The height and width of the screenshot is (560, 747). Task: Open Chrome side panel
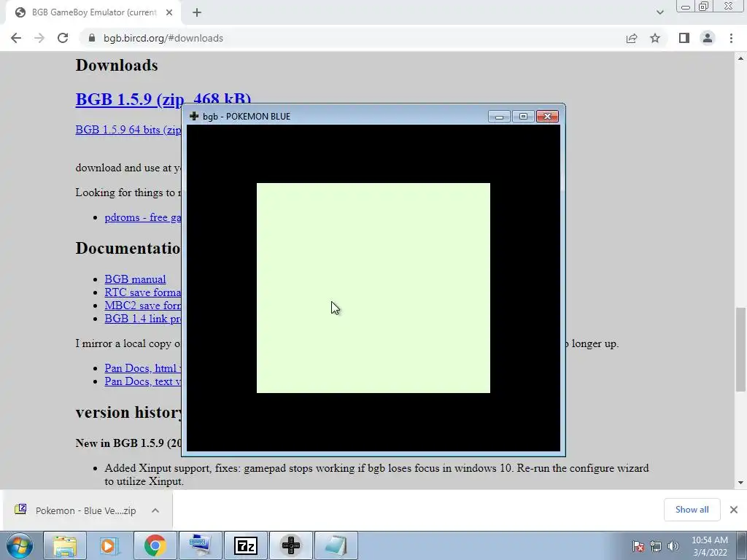click(x=684, y=38)
